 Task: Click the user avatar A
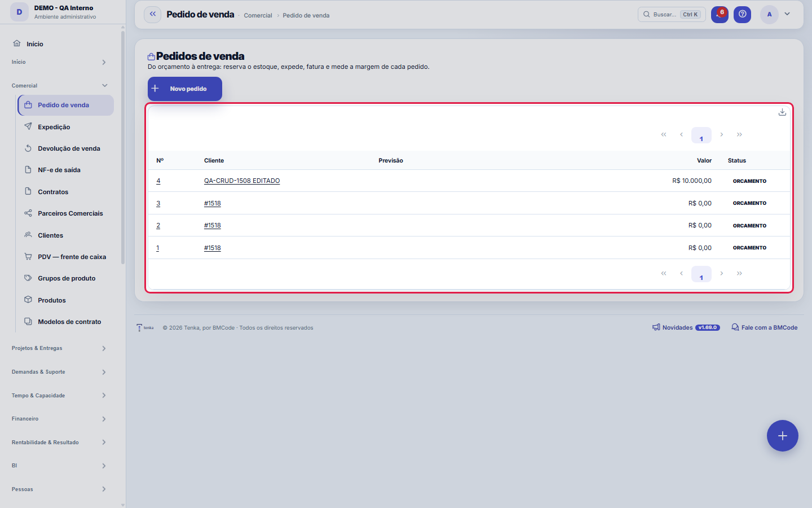point(769,14)
